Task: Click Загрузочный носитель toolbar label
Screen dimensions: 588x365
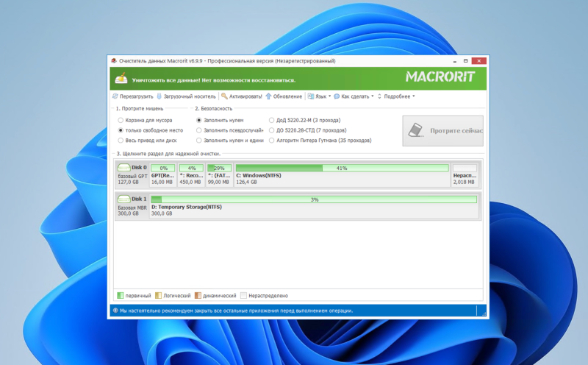Action: [190, 96]
